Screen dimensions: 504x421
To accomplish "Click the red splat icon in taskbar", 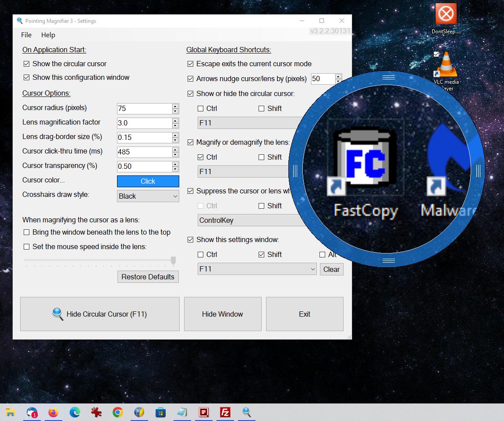I will [x=96, y=412].
